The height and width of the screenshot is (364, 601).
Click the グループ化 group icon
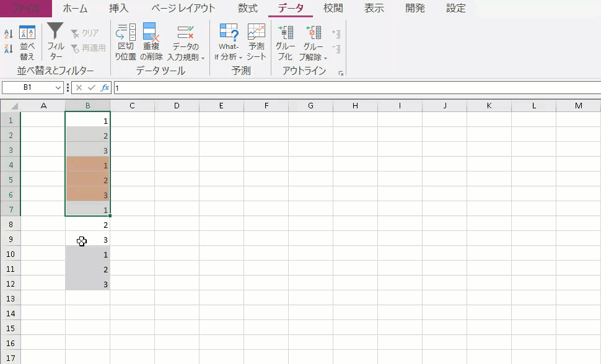(285, 42)
